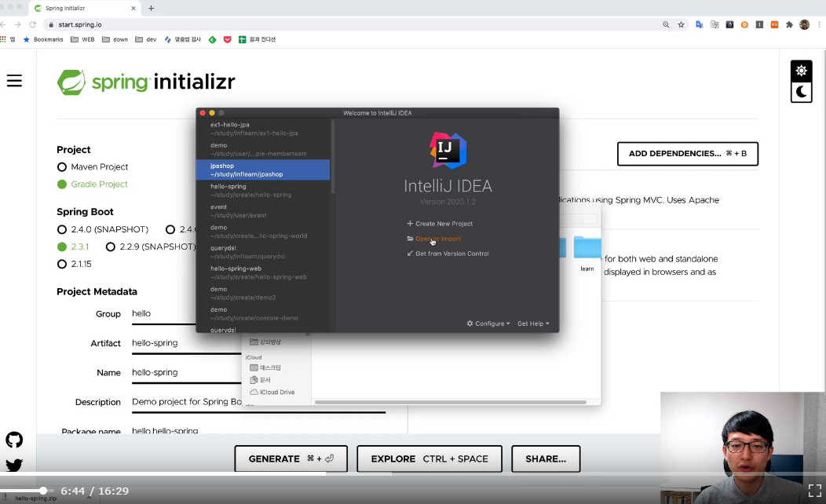Open the Pocket bookmark icon
This screenshot has width=826, height=504.
pos(228,39)
